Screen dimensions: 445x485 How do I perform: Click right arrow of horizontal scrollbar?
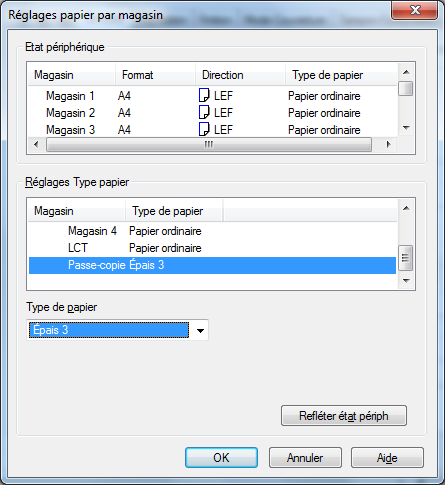point(388,145)
